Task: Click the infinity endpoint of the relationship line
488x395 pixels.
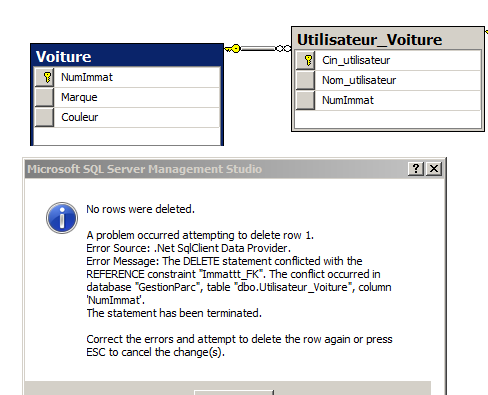Action: coord(283,49)
